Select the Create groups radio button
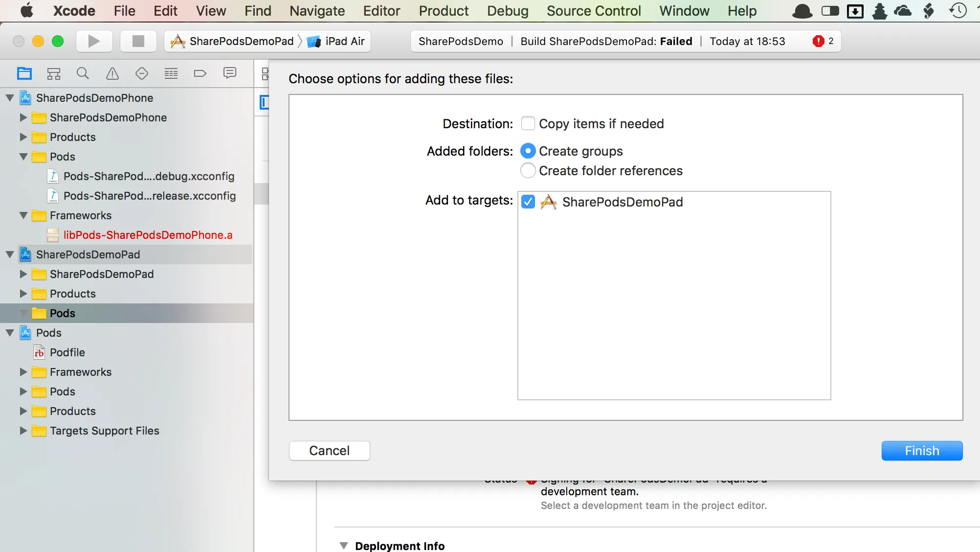This screenshot has height=552, width=980. click(528, 151)
